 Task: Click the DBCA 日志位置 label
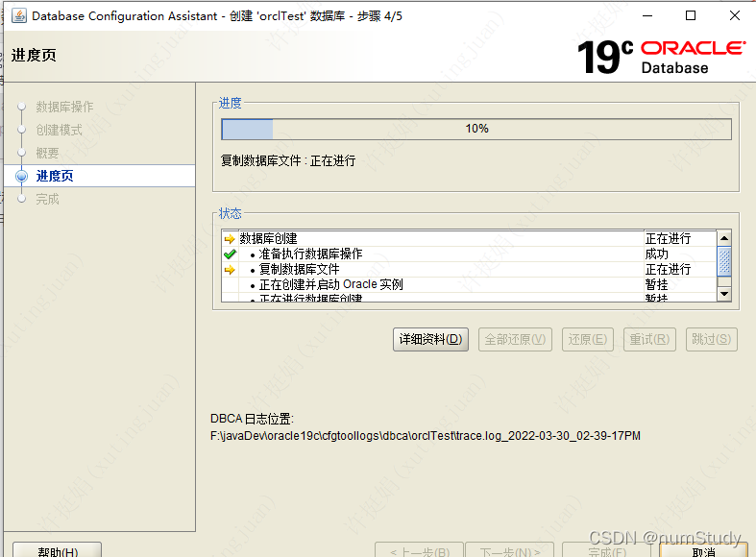pos(252,419)
